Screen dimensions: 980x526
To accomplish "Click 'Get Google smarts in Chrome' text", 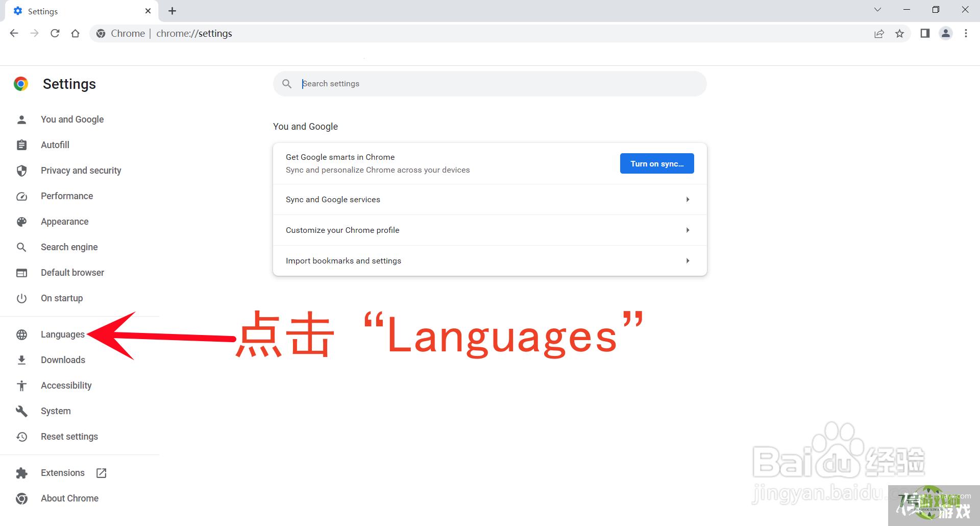I will pyautogui.click(x=340, y=157).
